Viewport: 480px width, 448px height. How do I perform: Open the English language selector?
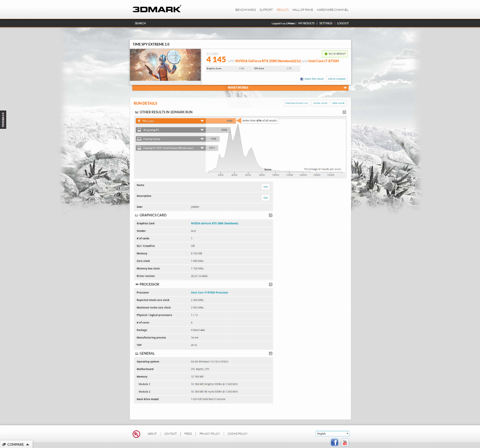(332, 434)
